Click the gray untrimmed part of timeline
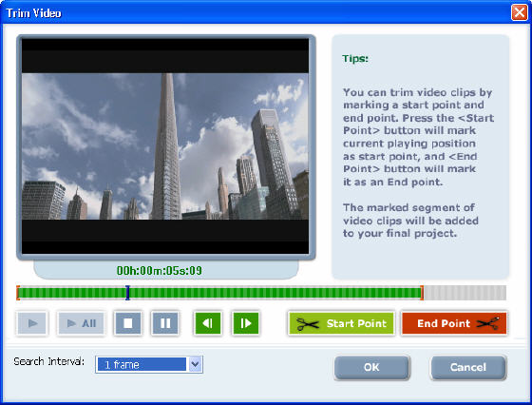 465,293
